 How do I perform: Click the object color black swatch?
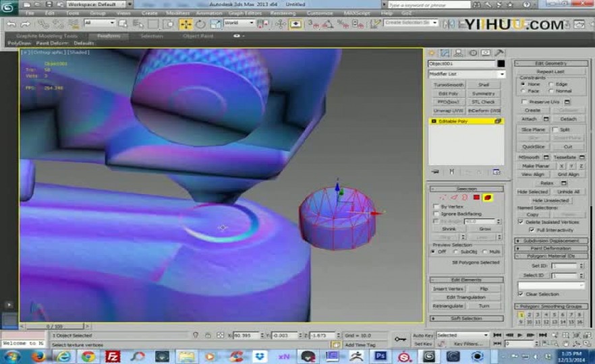point(501,63)
